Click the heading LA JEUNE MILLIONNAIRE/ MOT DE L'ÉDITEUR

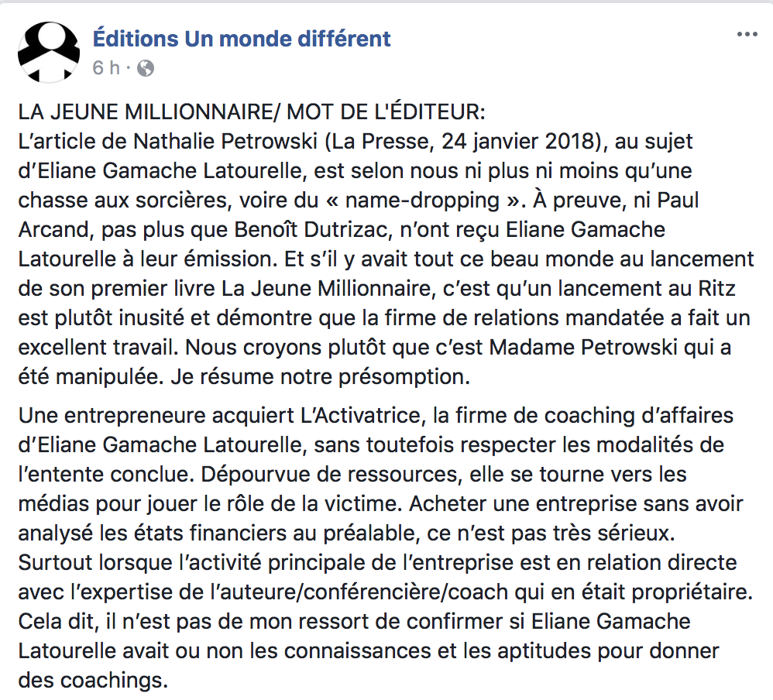coord(252,112)
